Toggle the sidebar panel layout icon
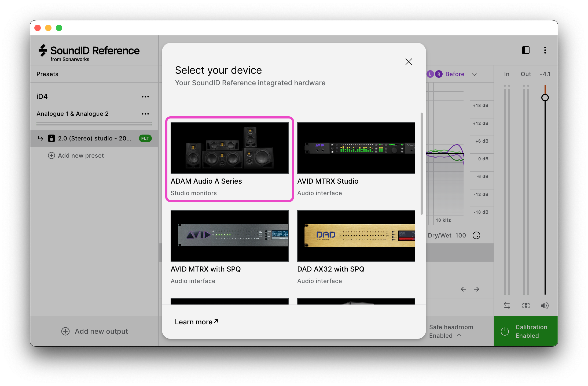Image resolution: width=588 pixels, height=386 pixels. pos(525,50)
